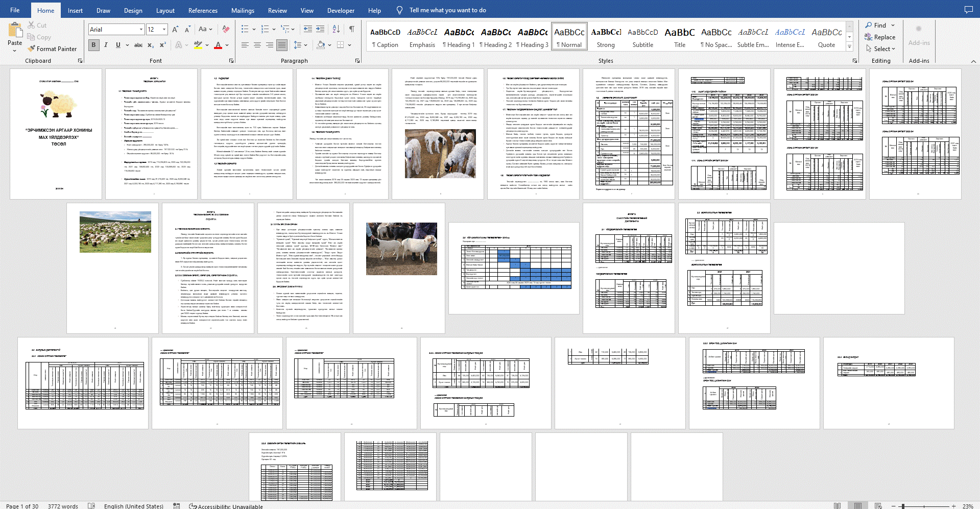The width and height of the screenshot is (980, 509).
Task: Switch to Web Layout view in status bar
Action: (x=878, y=506)
